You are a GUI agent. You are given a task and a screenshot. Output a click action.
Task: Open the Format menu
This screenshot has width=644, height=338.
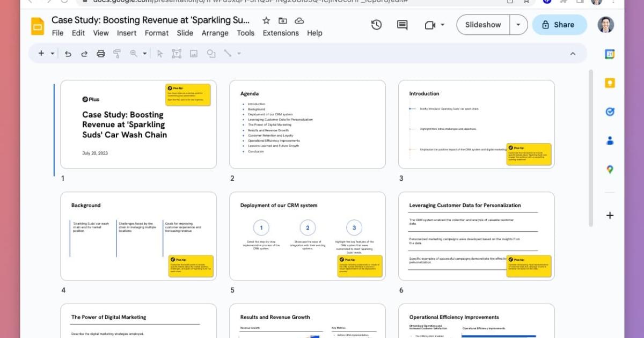pyautogui.click(x=156, y=33)
